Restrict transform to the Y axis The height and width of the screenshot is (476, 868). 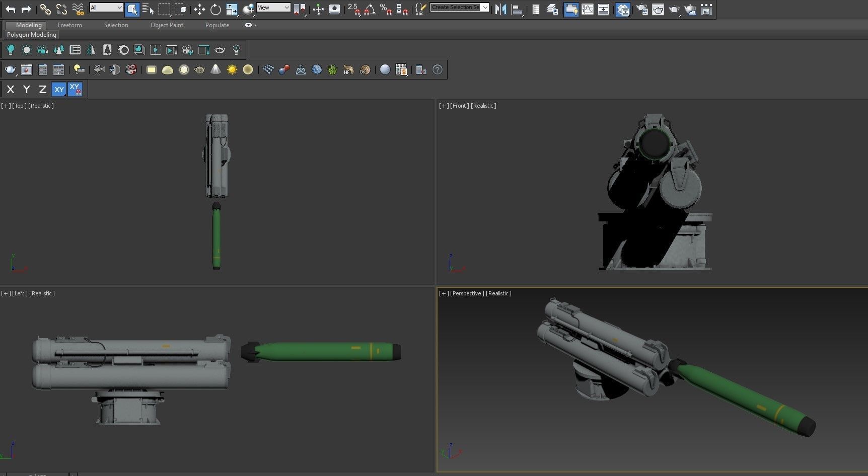pos(27,90)
